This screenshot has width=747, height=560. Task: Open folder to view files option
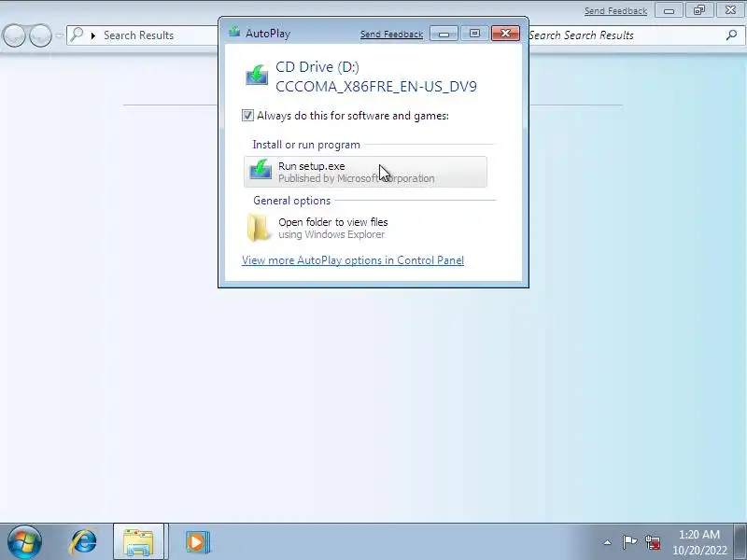pyautogui.click(x=365, y=228)
